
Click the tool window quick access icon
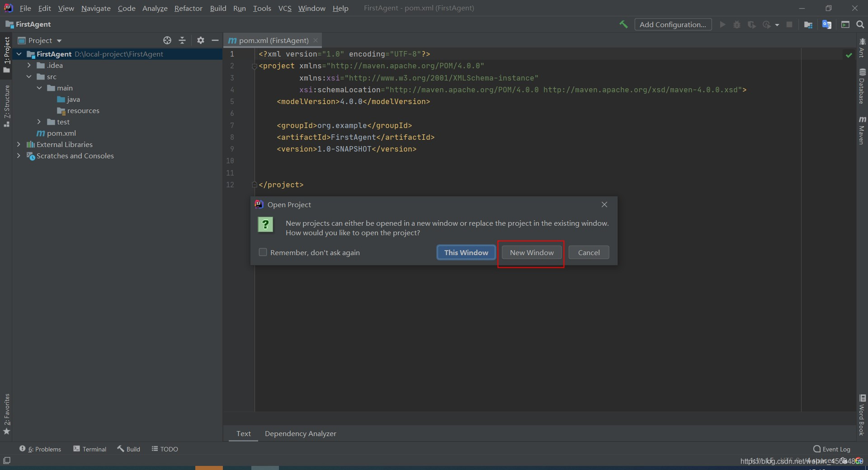pos(7,461)
